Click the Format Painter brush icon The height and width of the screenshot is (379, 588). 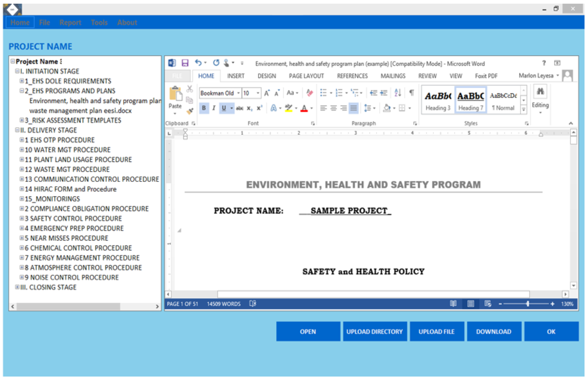(x=190, y=111)
